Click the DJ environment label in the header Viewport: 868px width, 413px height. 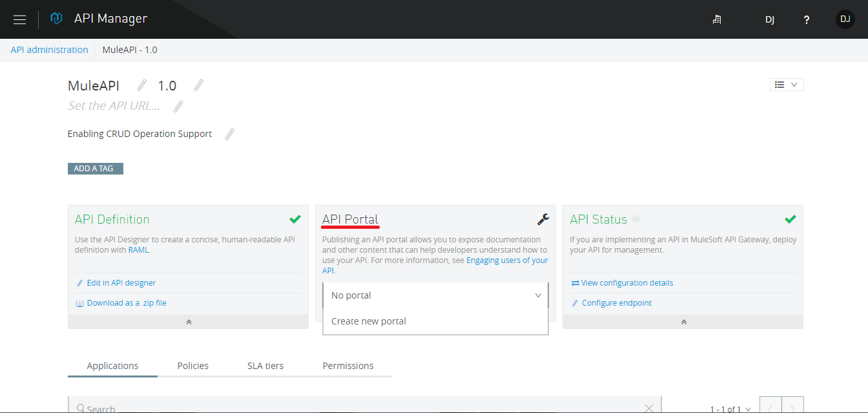point(770,19)
